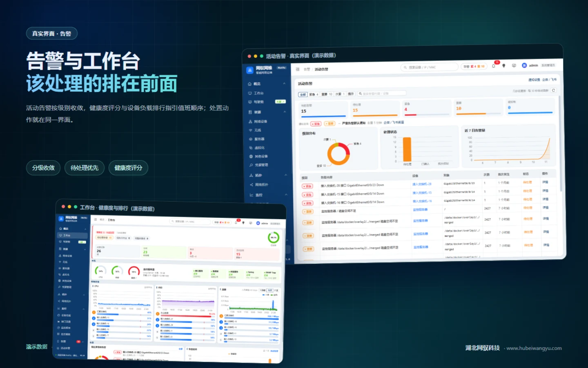Click the monitor screen icon in alerts window header
This screenshot has height=368, width=588.
(514, 65)
